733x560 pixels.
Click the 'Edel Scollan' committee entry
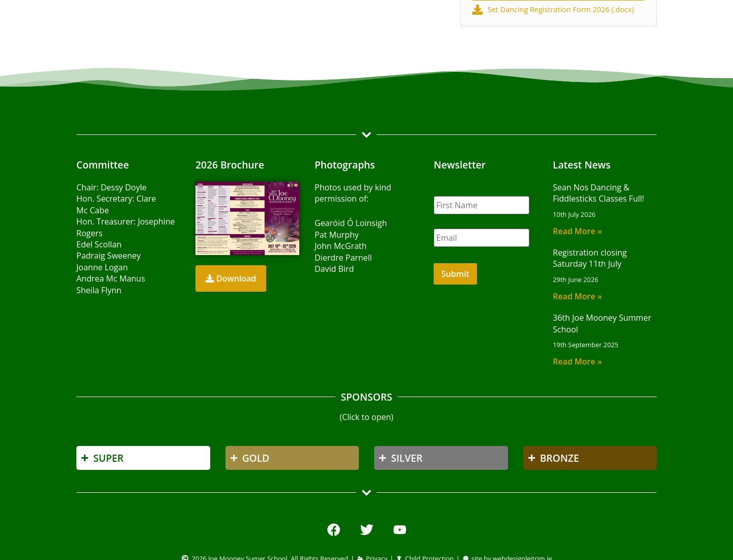99,244
